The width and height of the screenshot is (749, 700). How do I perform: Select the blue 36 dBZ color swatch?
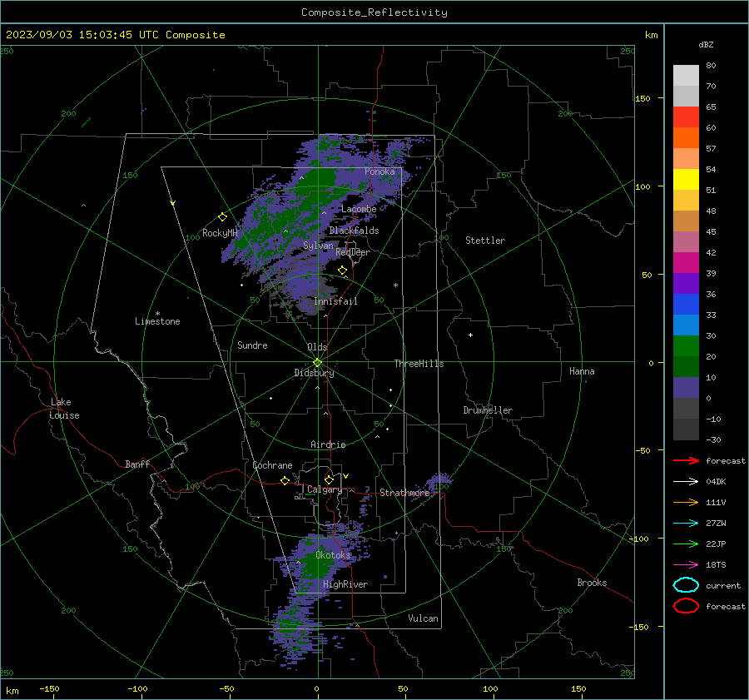coord(686,304)
